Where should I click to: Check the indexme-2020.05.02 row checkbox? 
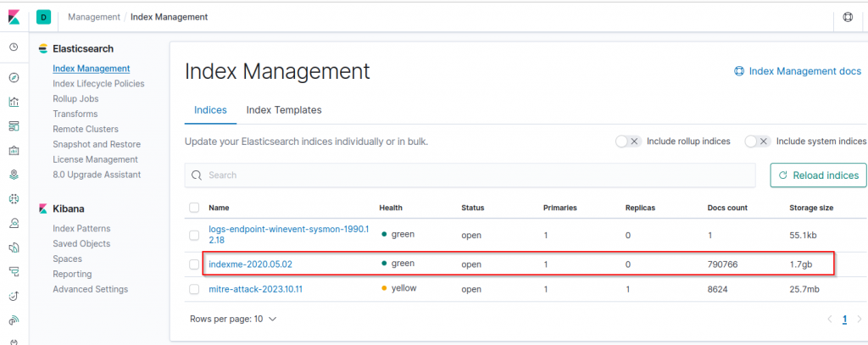194,264
